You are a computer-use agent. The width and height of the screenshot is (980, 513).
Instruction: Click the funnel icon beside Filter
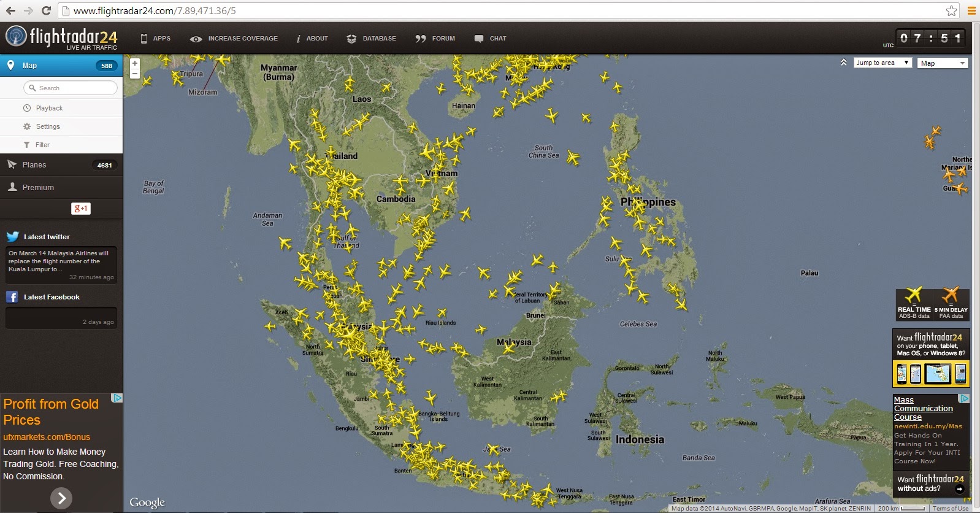click(26, 145)
